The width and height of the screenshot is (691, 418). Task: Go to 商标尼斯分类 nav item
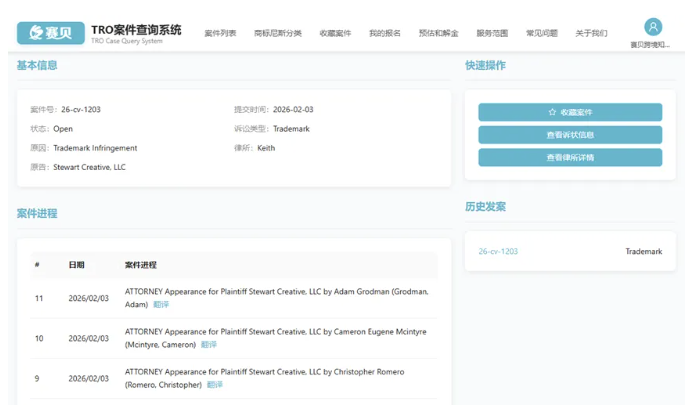(277, 34)
